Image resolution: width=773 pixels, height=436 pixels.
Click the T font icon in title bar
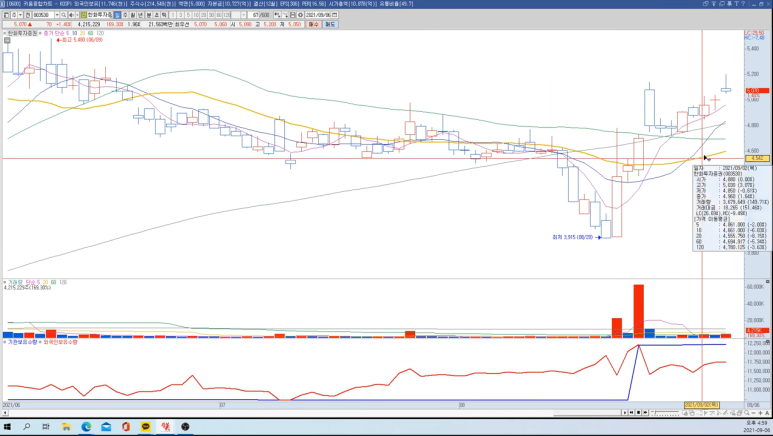click(x=737, y=3)
